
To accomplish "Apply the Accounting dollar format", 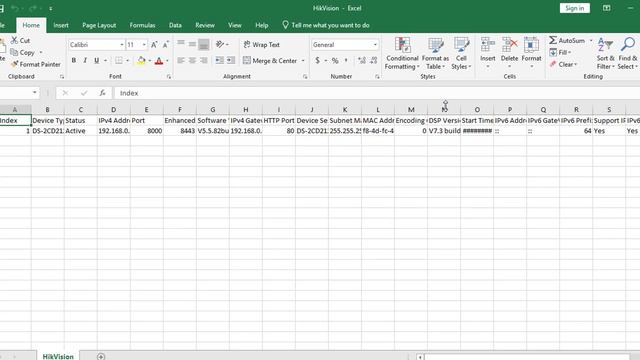I will pos(318,60).
